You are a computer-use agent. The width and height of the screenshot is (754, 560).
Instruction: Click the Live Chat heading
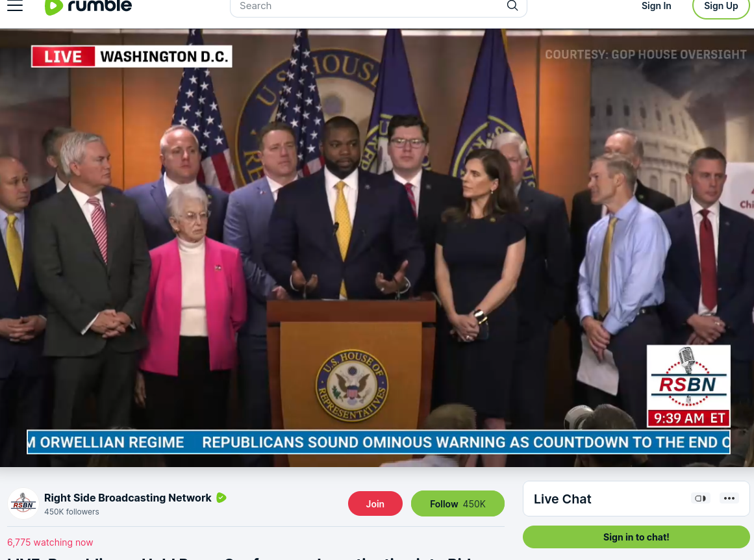[562, 499]
